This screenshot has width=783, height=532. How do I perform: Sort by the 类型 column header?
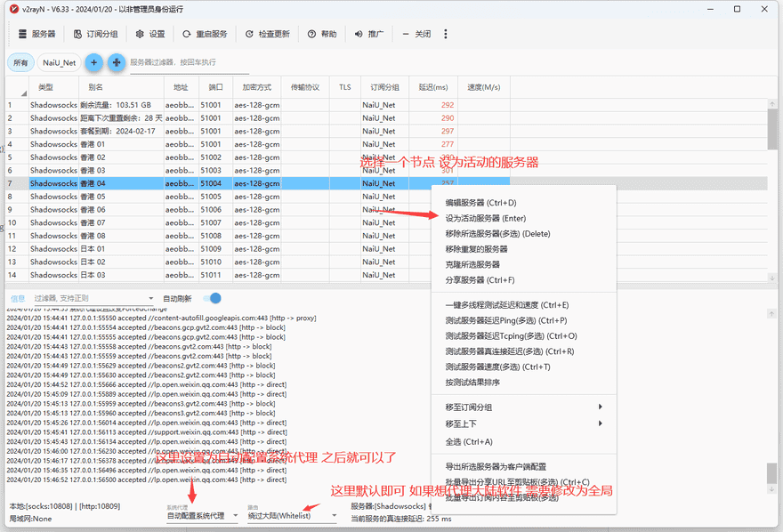click(x=53, y=87)
